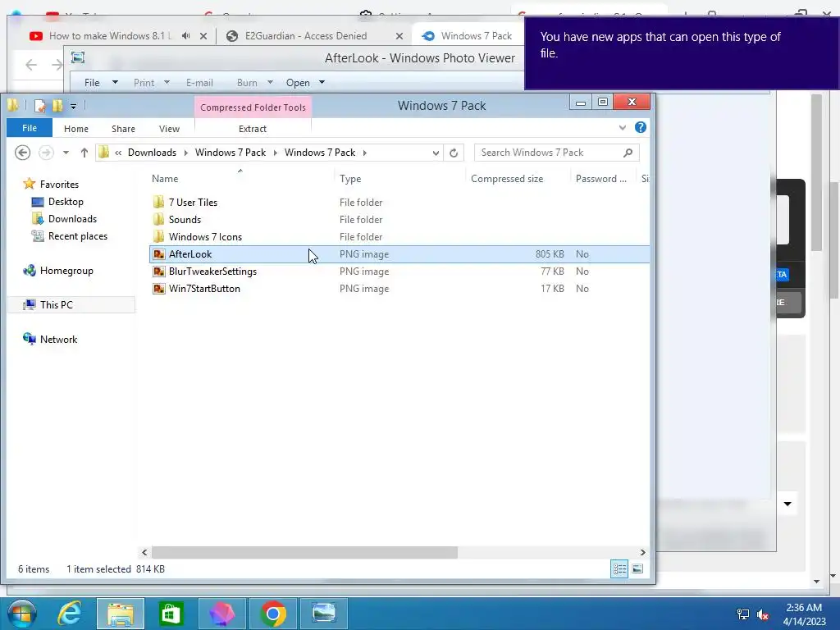Expand the ribbon with chevron
The image size is (840, 630).
[623, 127]
